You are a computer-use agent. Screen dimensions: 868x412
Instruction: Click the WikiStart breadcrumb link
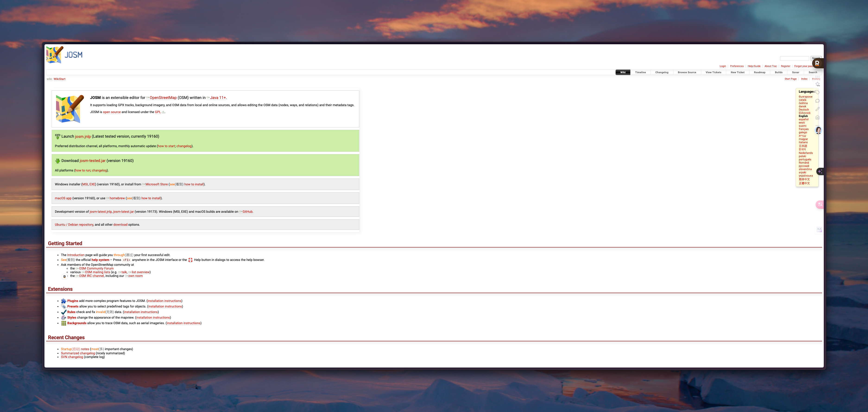[x=59, y=79]
